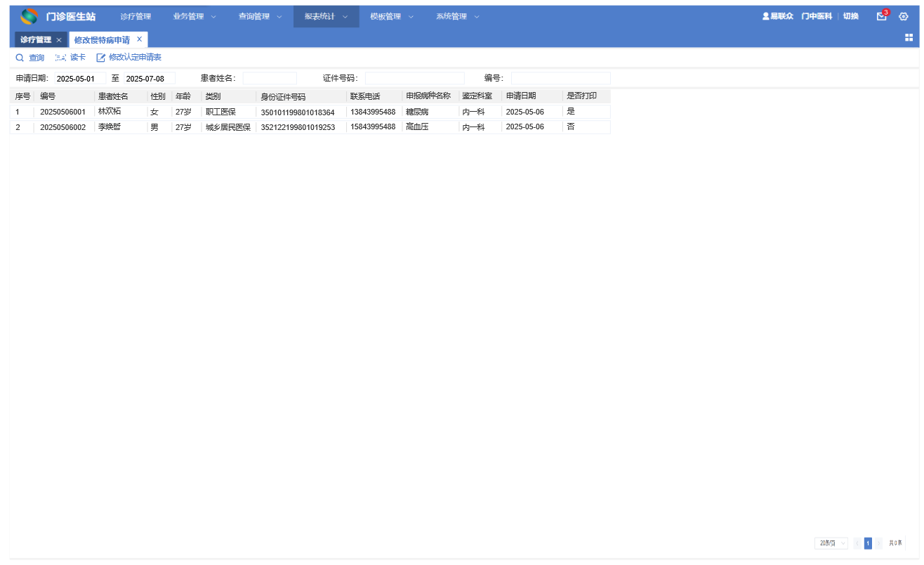
Task: Click the start date field 2025-05-01
Action: 79,78
